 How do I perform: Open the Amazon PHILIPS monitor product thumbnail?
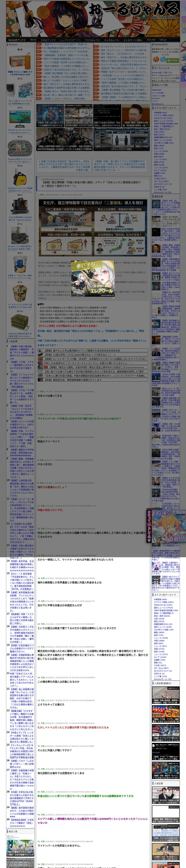coord(20,119)
